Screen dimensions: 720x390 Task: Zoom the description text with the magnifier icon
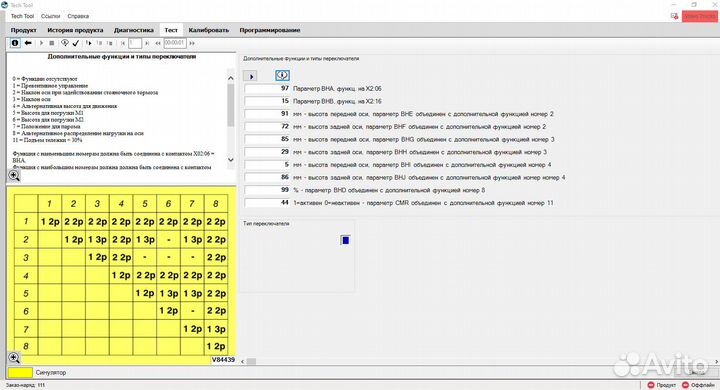(x=14, y=175)
